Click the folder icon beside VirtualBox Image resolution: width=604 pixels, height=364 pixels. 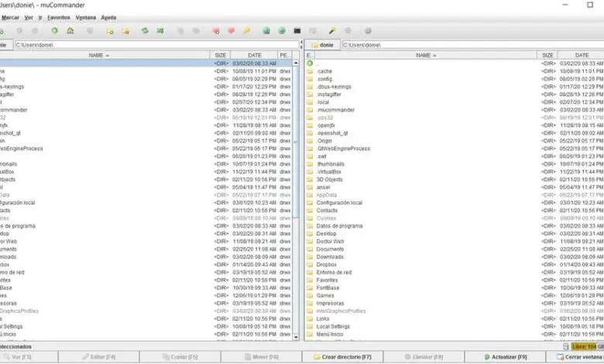[x=310, y=172]
